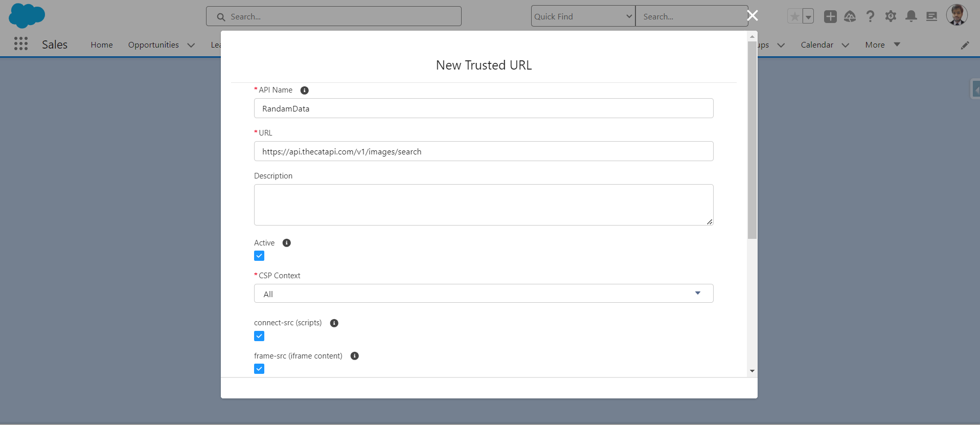Click the Salesforce cloud logo

(x=27, y=15)
